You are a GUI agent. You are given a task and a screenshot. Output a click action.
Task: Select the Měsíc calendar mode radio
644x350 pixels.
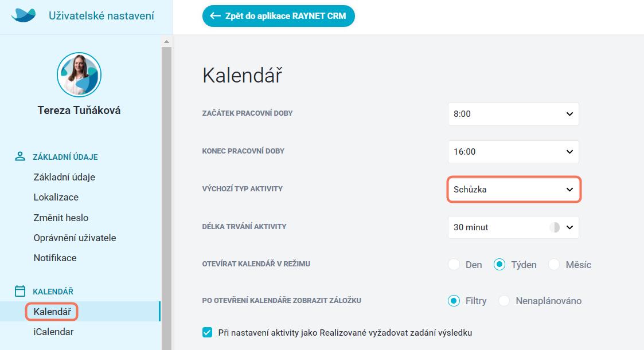click(554, 265)
